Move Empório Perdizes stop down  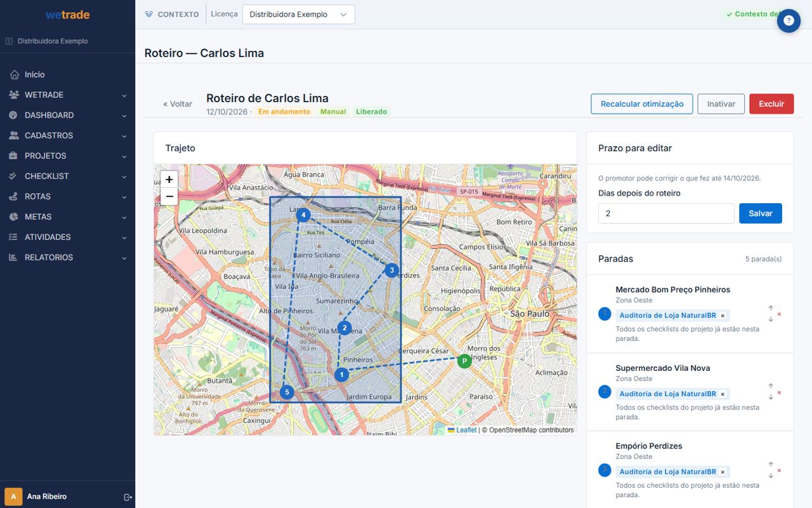[771, 476]
